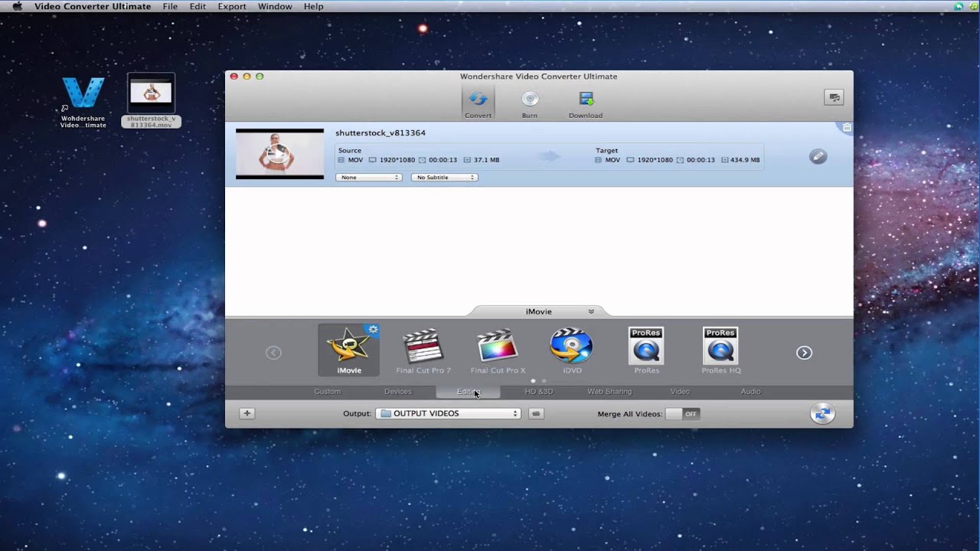980x551 pixels.
Task: Open the OUTPUT VIDEOS folder dropdown
Action: pyautogui.click(x=449, y=413)
